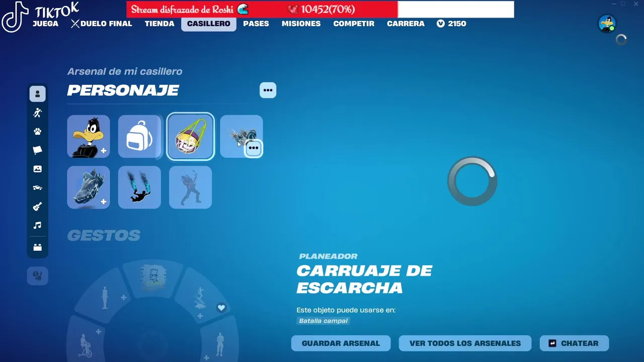Open the DUELO FINAL tab

click(x=101, y=24)
